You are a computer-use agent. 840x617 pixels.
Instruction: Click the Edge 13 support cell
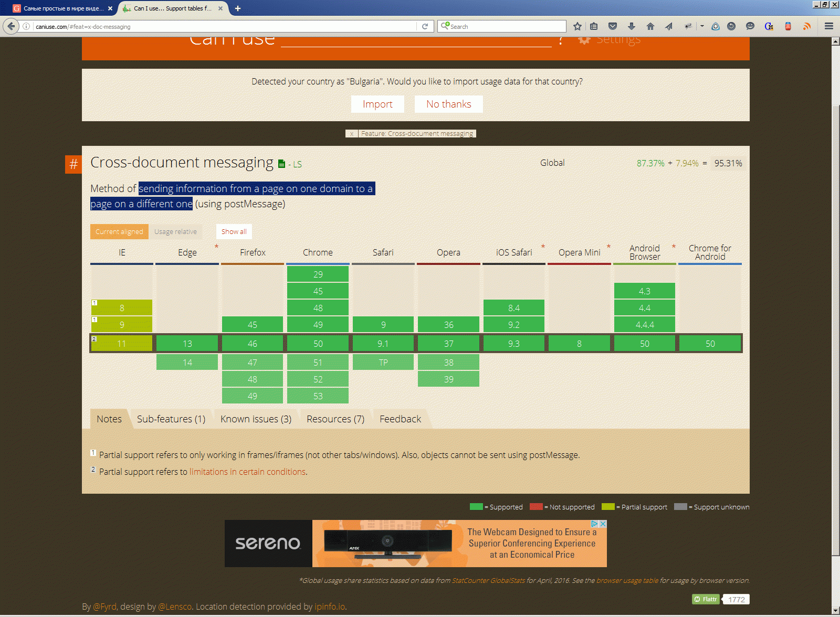pos(187,344)
